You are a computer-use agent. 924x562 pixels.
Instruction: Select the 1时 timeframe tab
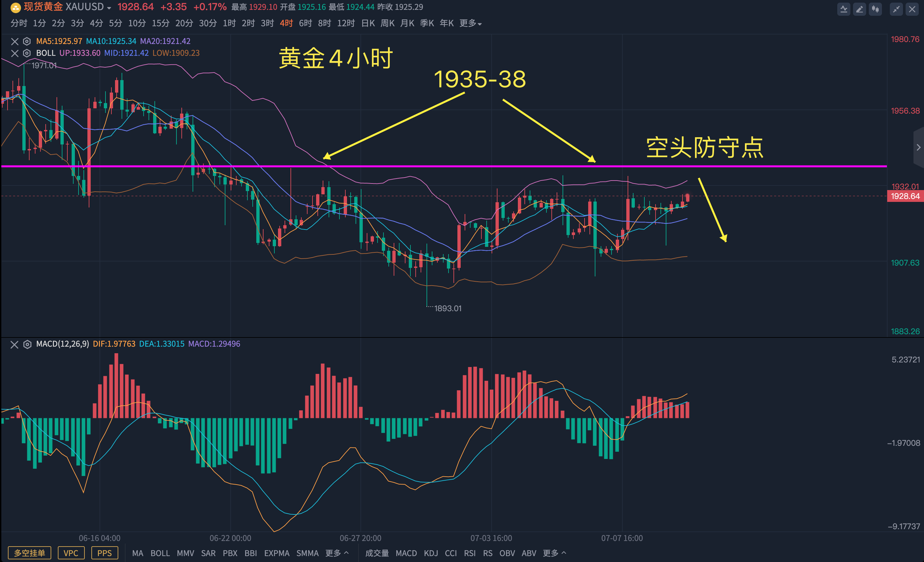(229, 24)
